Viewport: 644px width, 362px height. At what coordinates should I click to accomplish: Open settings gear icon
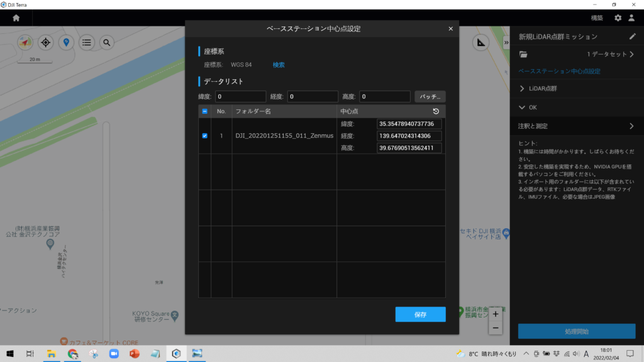(618, 18)
